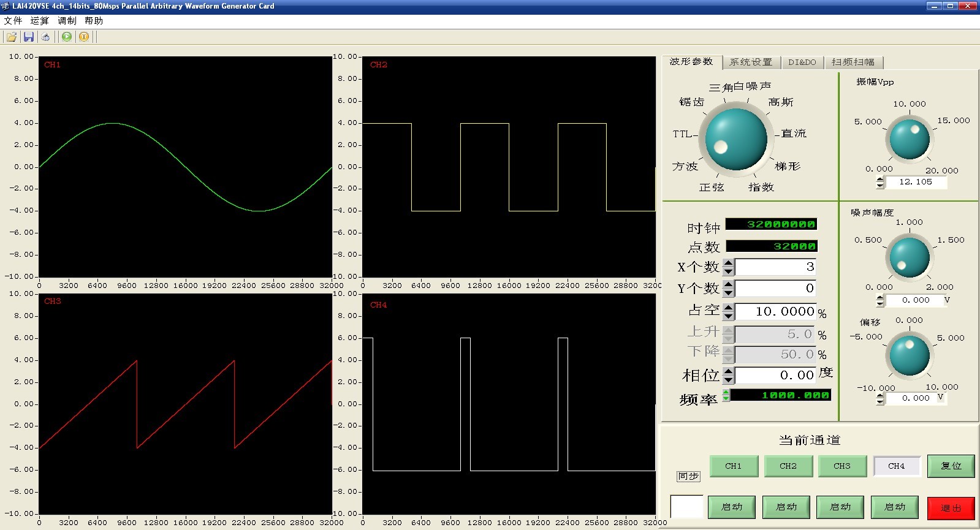This screenshot has height=530, width=980.
Task: Open the 运算 menu
Action: 40,21
